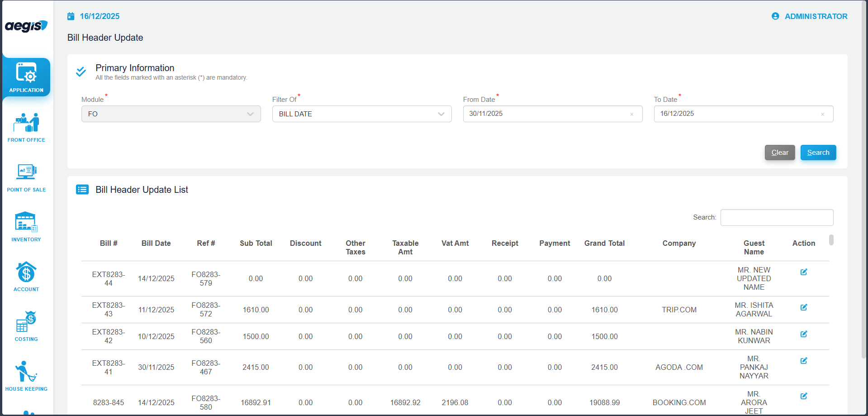Click the Administrator user profile icon
The width and height of the screenshot is (868, 416).
pyautogui.click(x=775, y=16)
